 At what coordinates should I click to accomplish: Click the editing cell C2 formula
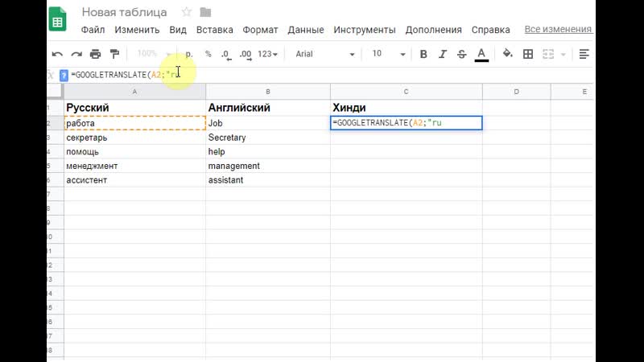407,123
